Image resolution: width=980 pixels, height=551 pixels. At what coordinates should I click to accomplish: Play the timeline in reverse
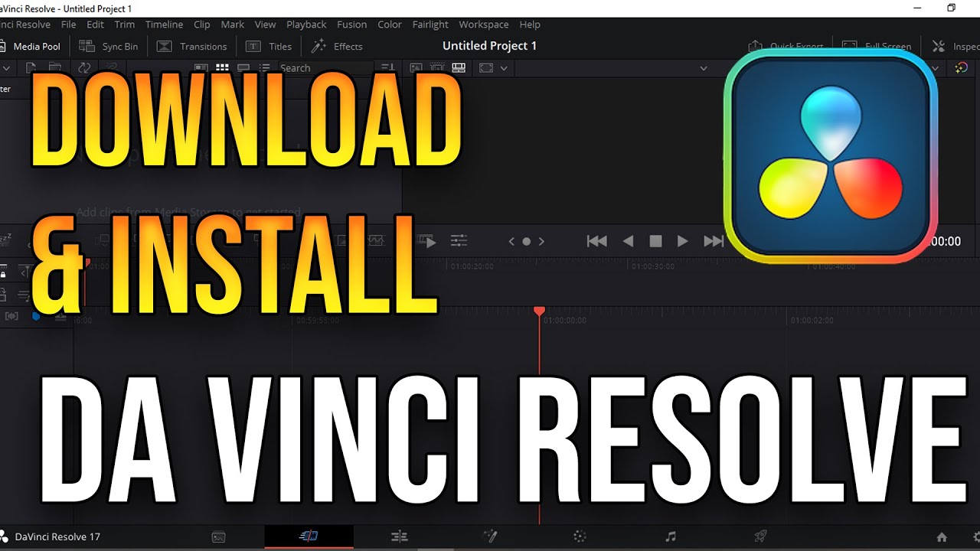click(628, 241)
